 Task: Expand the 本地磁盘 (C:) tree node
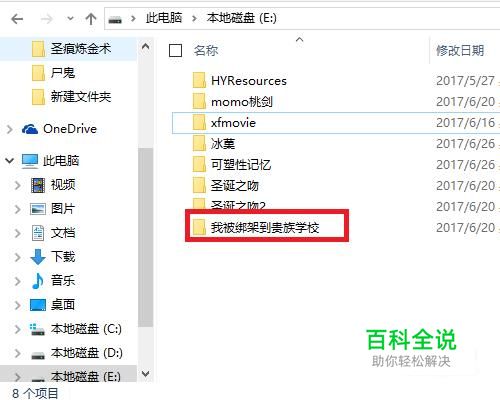click(17, 329)
